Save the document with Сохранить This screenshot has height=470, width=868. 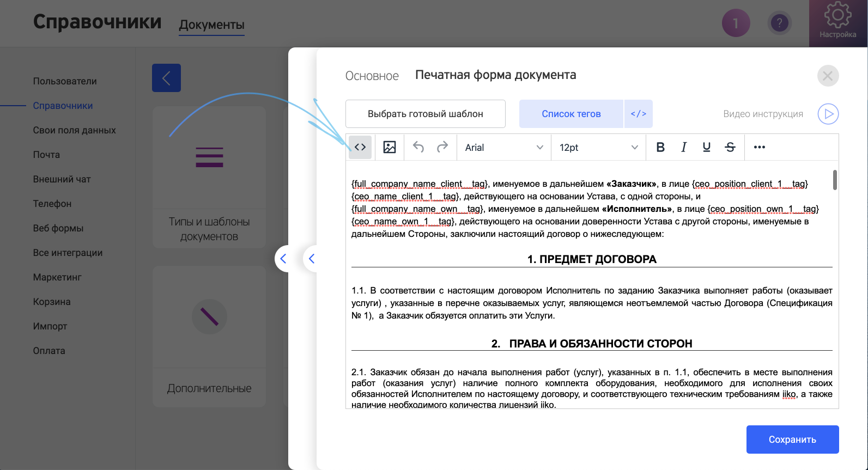click(x=792, y=440)
